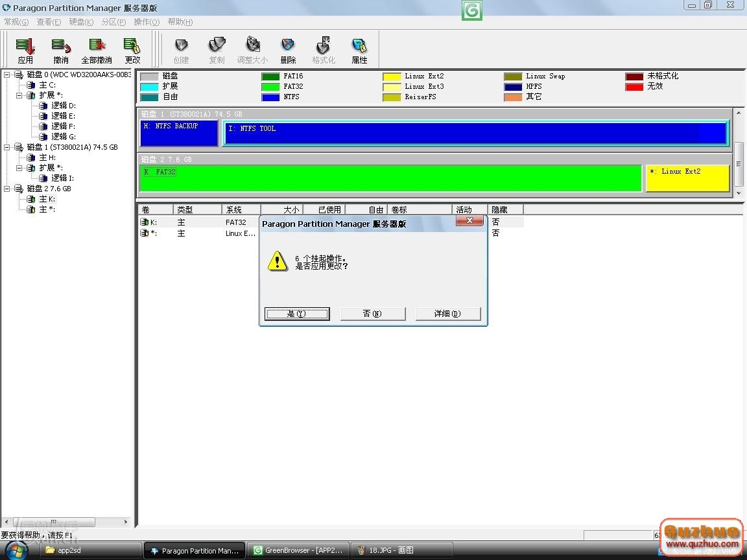Image resolution: width=747 pixels, height=560 pixels.
Task: Collapse the 磁盘 2 7.6 GB node
Action: pyautogui.click(x=7, y=189)
